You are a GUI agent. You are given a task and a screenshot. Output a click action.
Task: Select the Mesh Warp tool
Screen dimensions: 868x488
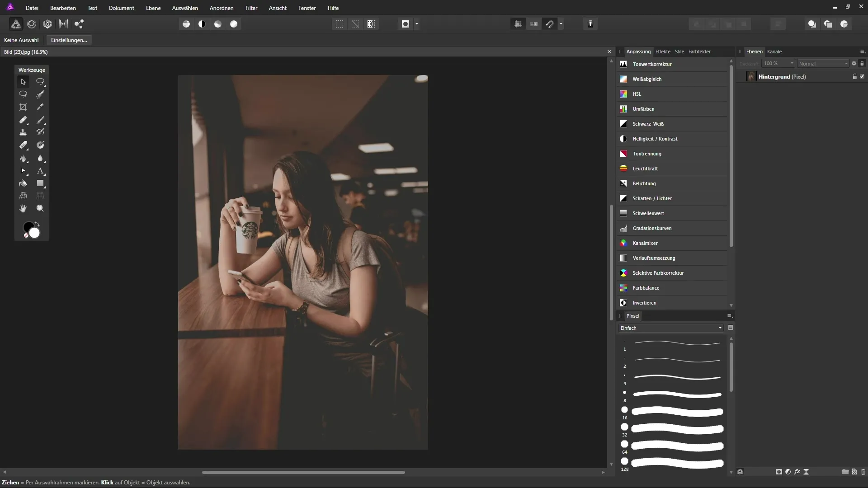23,196
